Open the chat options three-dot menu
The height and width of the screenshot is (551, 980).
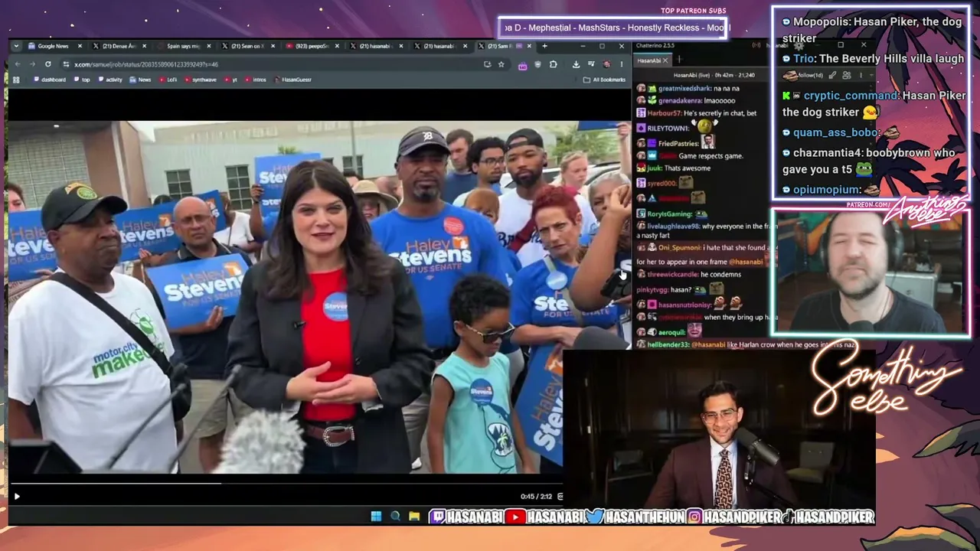tap(862, 75)
